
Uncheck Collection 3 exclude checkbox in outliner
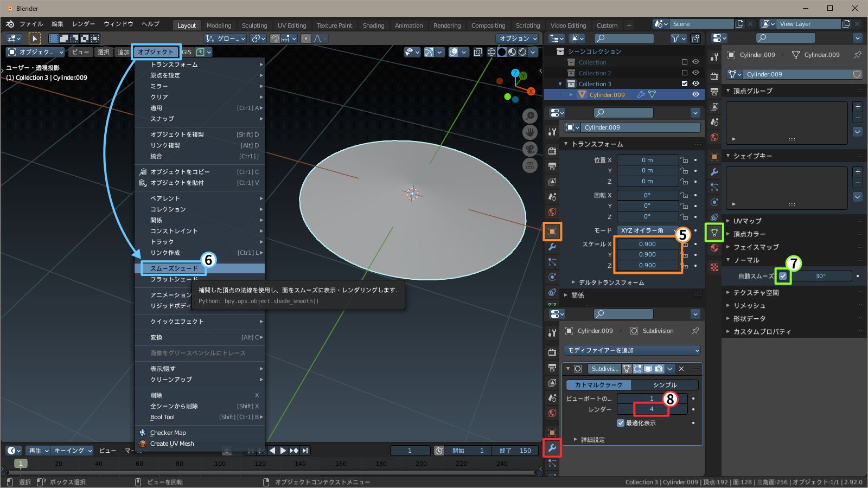(x=684, y=84)
